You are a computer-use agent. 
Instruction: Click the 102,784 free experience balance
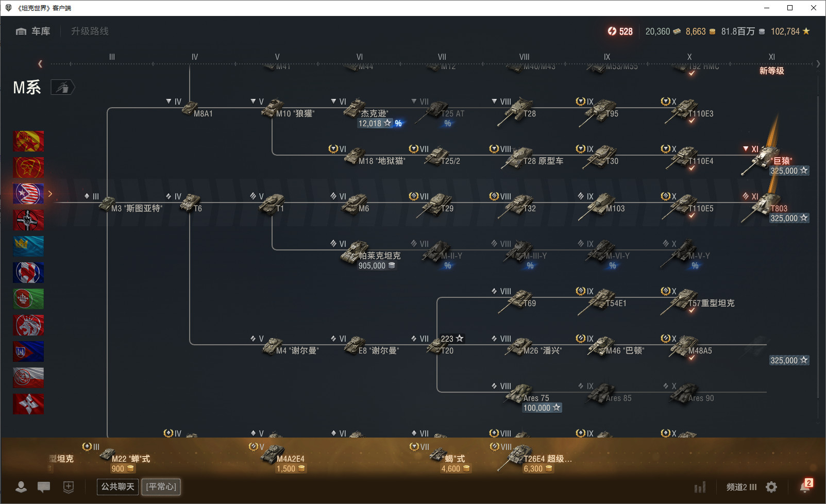coord(790,31)
